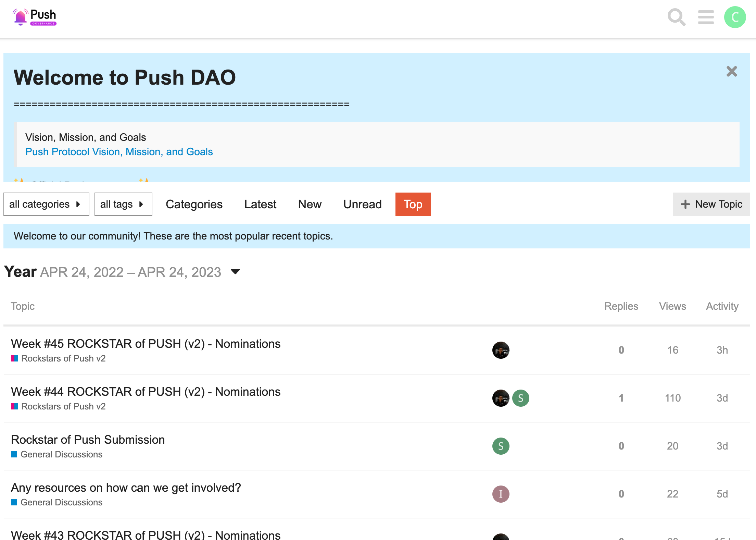Switch to the Latest tab

click(x=260, y=204)
